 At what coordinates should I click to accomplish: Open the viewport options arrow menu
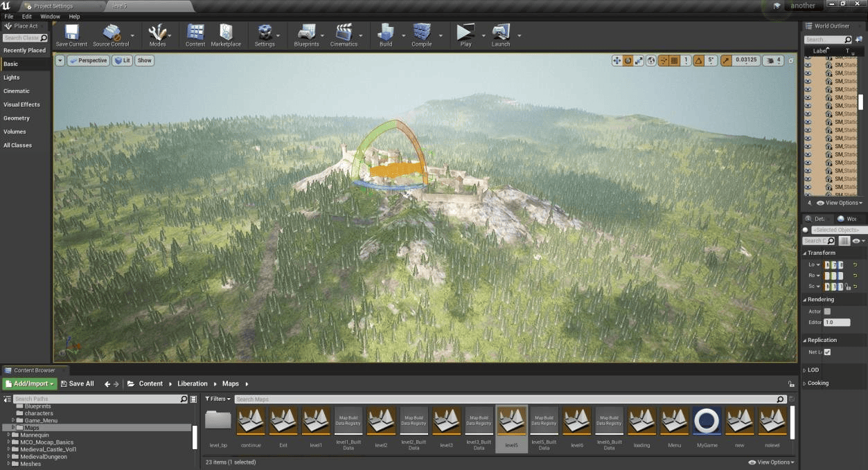point(60,60)
